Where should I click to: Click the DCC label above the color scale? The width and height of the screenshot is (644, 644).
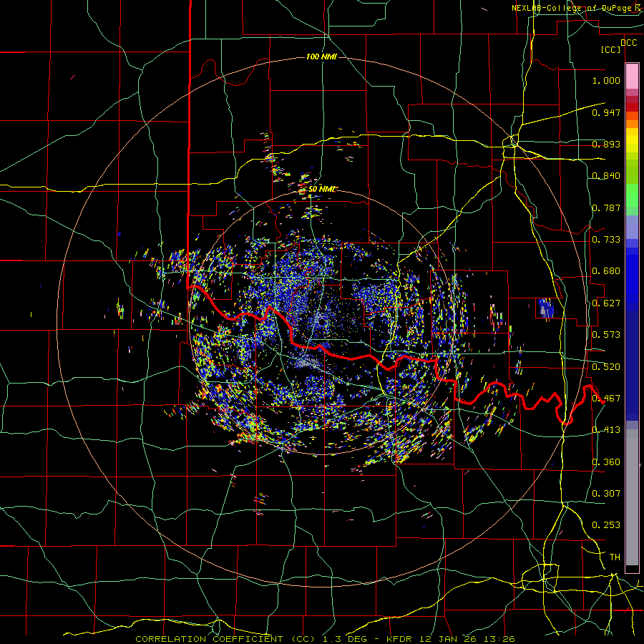[628, 43]
